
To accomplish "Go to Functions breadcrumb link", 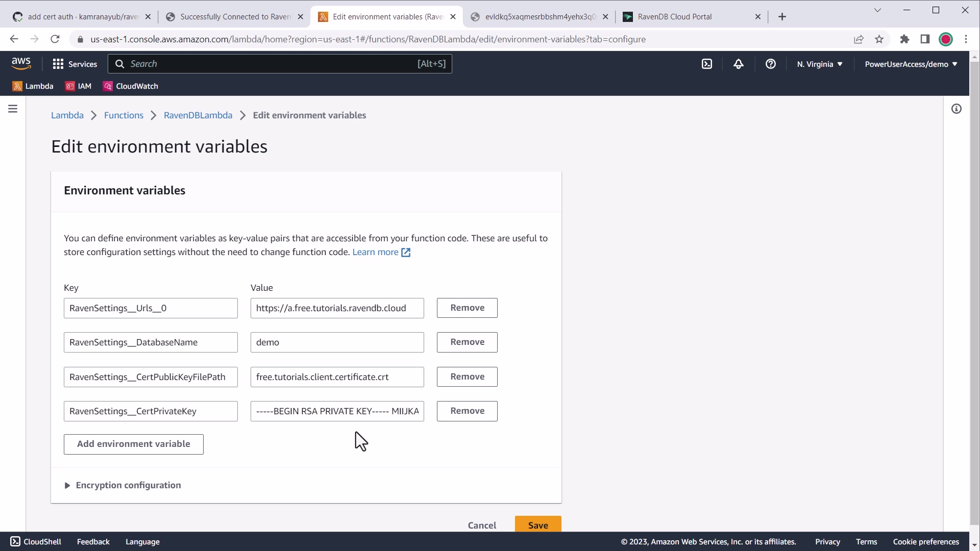I will (x=124, y=115).
